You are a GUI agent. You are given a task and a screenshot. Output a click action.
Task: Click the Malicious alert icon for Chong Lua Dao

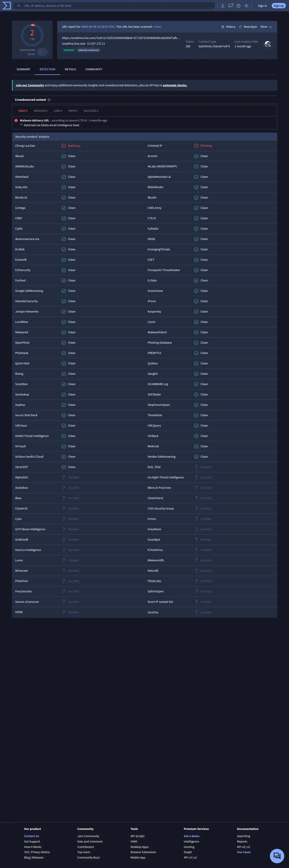coord(64,146)
